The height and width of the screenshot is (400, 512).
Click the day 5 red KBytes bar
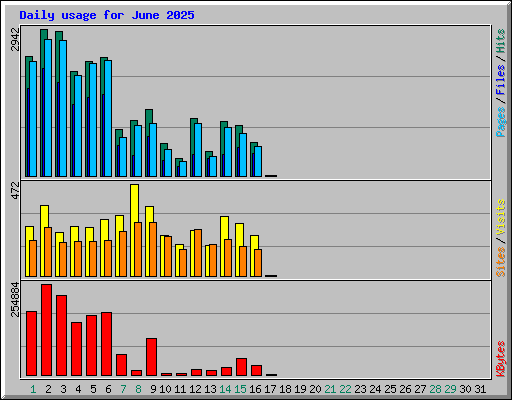pyautogui.click(x=91, y=346)
